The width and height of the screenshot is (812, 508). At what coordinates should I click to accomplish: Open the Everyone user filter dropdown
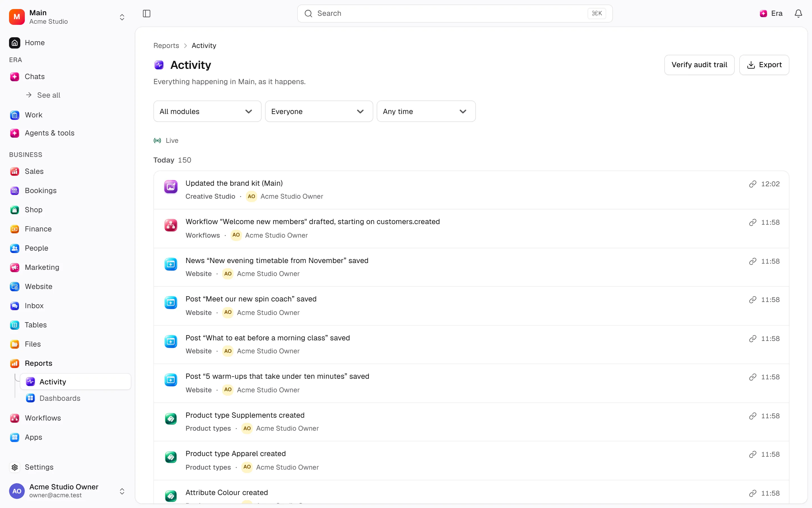[x=319, y=111]
